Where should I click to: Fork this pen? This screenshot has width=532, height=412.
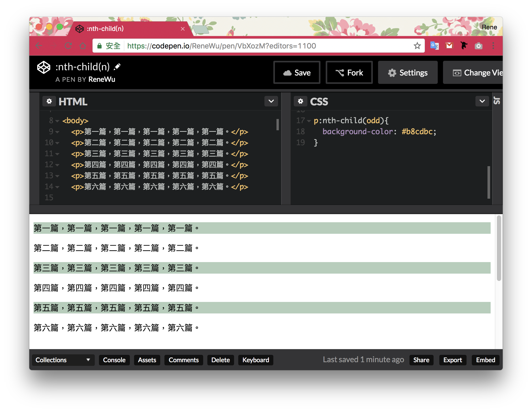pos(349,73)
